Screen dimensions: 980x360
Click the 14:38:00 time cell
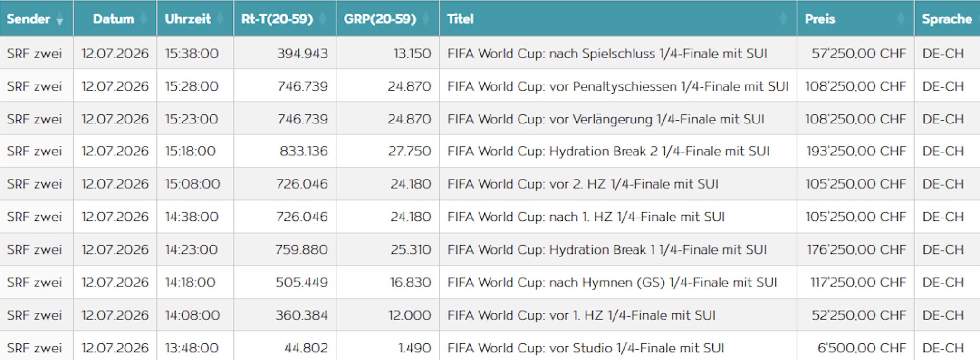(192, 217)
